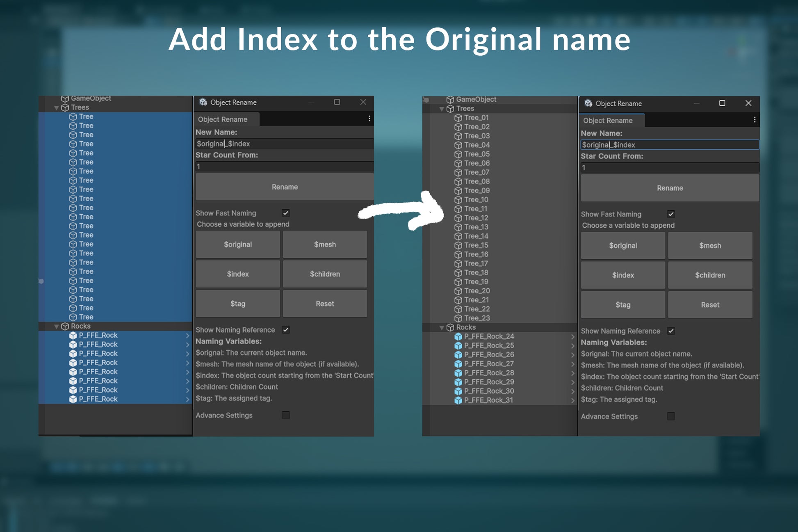
Task: Select Tree_12 in the right hierarchy
Action: [x=476, y=218]
